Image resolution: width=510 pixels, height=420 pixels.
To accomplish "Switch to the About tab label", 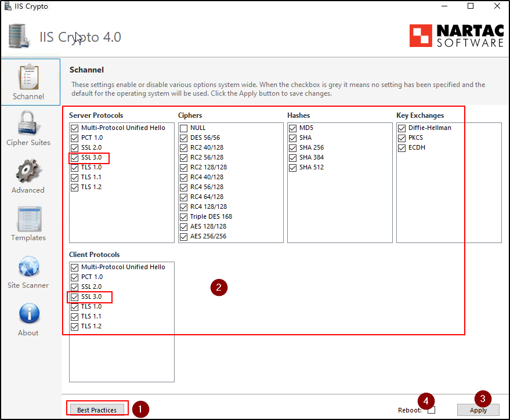I will coord(28,332).
